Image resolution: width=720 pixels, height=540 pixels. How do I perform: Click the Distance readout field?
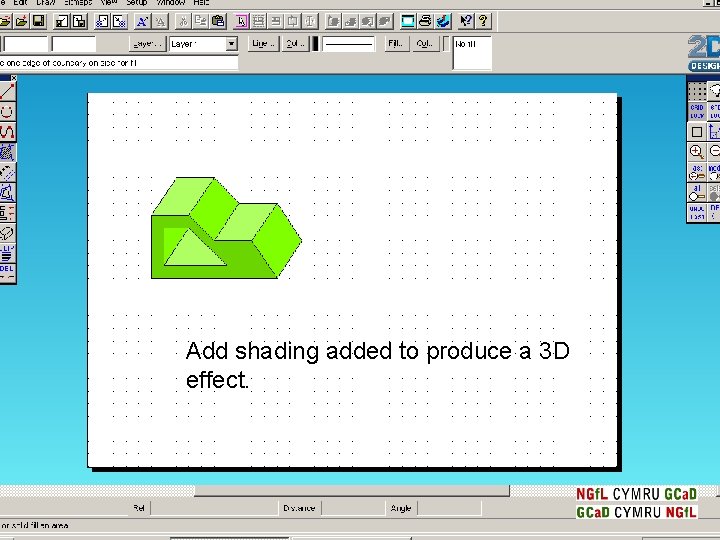pyautogui.click(x=353, y=508)
